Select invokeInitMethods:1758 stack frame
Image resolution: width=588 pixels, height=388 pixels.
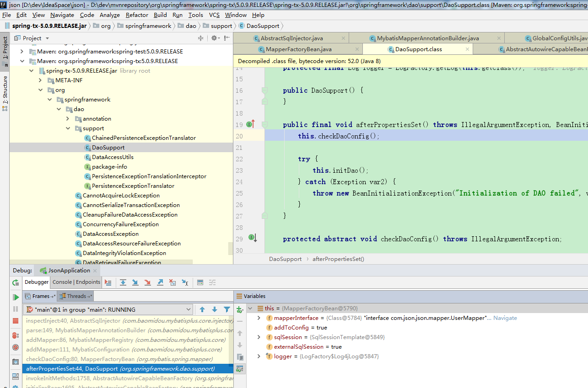coord(128,378)
